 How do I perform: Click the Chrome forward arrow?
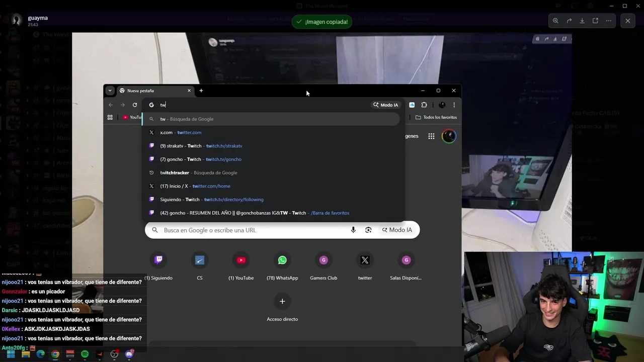(x=122, y=105)
